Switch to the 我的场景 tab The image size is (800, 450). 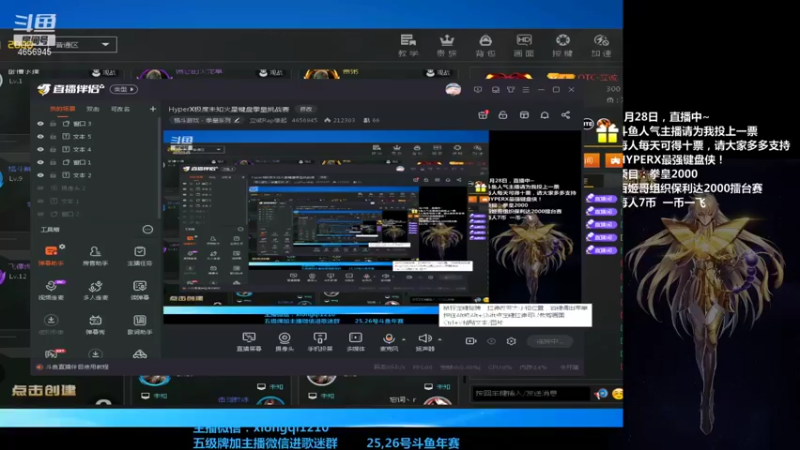[62, 109]
